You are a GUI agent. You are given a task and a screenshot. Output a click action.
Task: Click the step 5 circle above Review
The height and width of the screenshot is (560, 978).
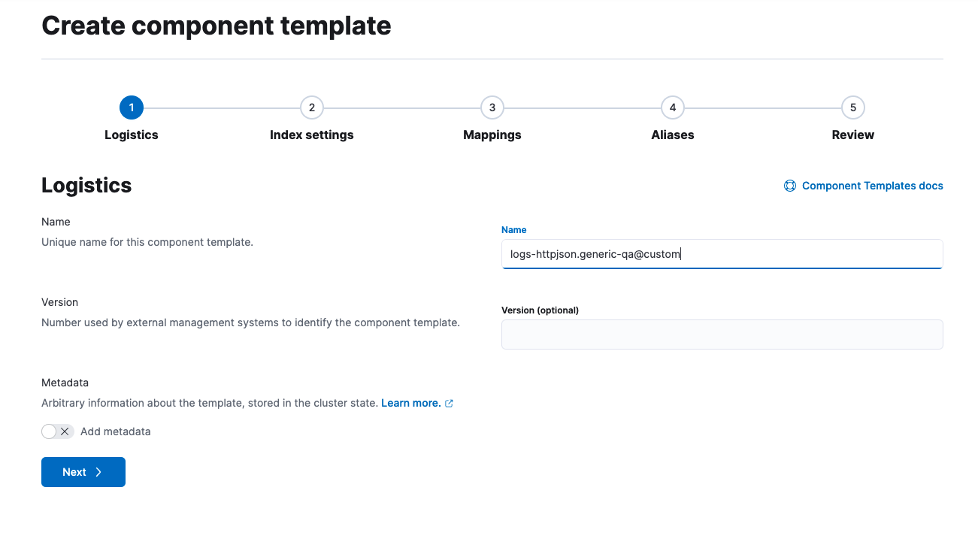click(x=853, y=107)
